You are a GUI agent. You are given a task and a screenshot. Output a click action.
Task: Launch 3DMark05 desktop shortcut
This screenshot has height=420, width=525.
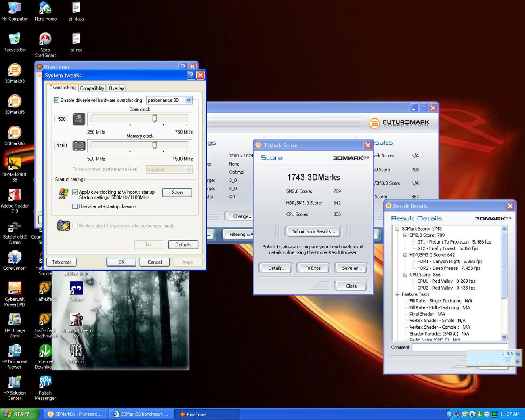tap(15, 105)
